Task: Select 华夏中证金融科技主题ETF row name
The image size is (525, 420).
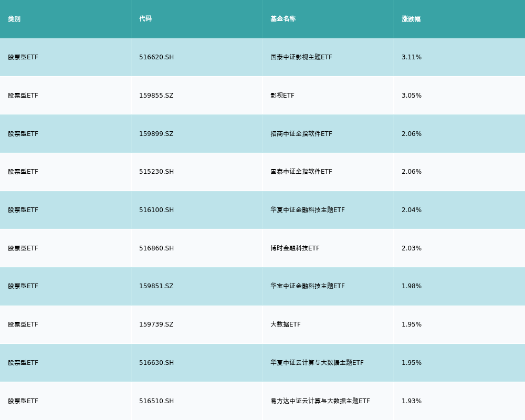Action: pyautogui.click(x=307, y=210)
